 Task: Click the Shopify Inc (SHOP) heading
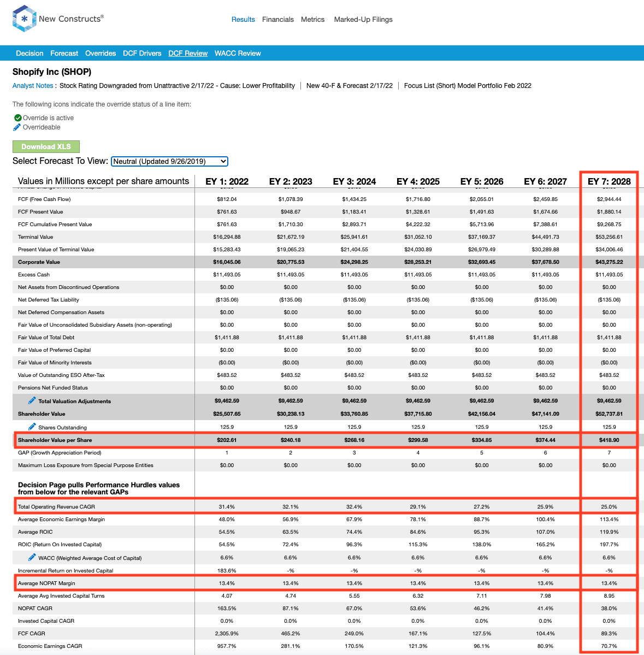click(52, 72)
